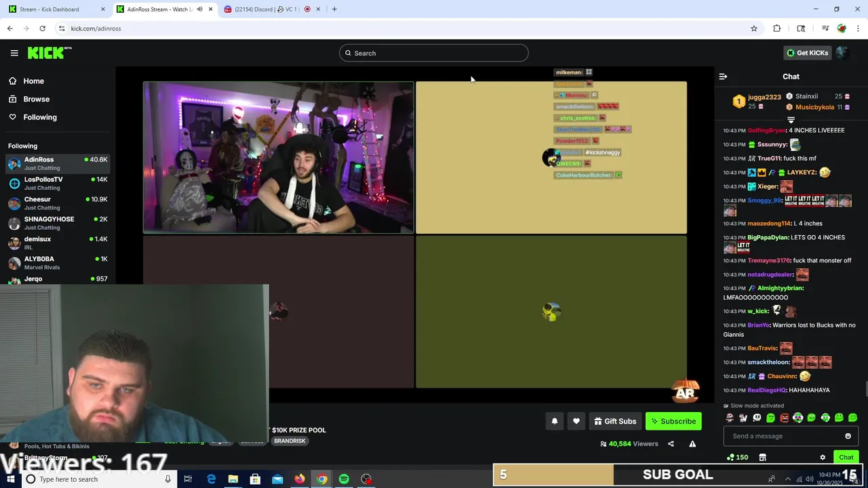Image resolution: width=868 pixels, height=488 pixels.
Task: Open the emoji picker in message box
Action: (848, 436)
